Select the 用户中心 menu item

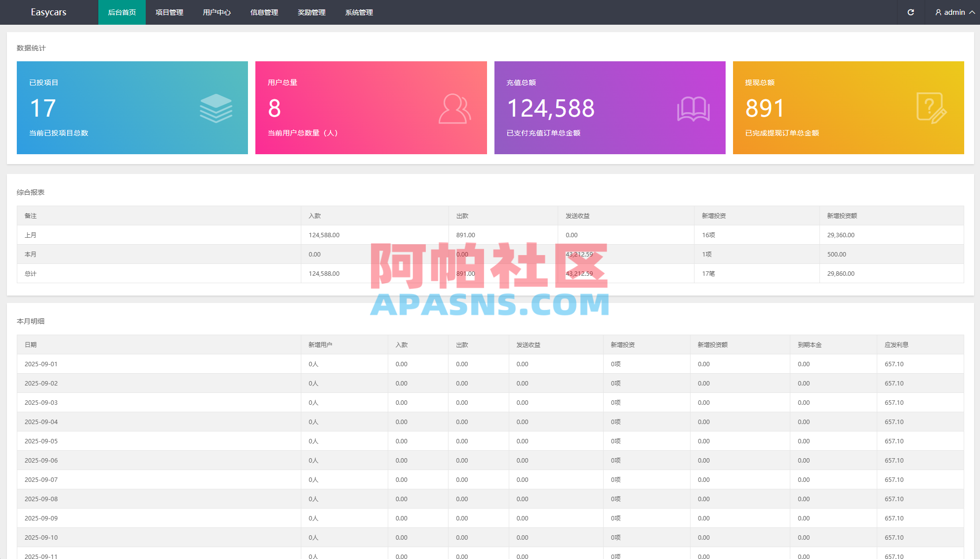[216, 12]
